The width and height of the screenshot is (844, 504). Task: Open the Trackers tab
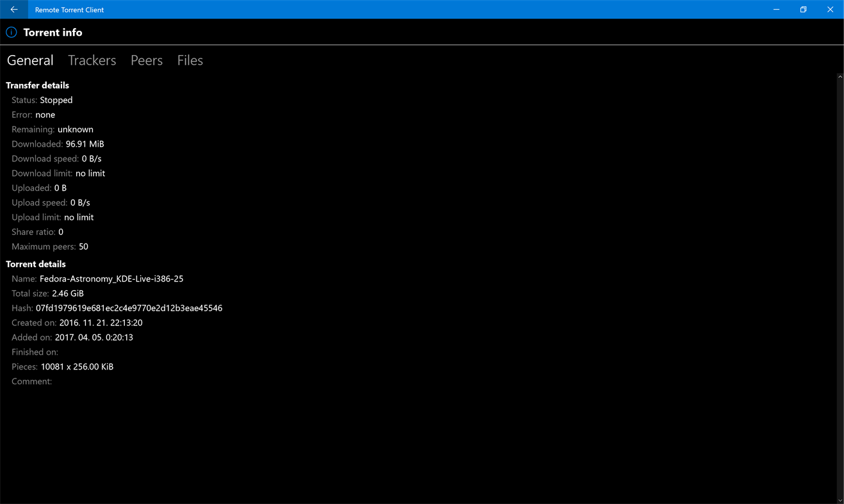[92, 60]
